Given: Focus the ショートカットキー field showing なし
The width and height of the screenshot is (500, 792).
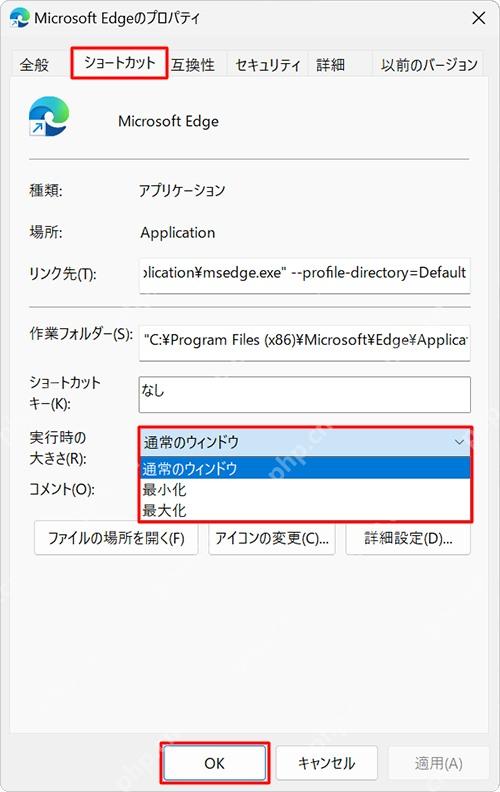Looking at the screenshot, I should click(305, 394).
